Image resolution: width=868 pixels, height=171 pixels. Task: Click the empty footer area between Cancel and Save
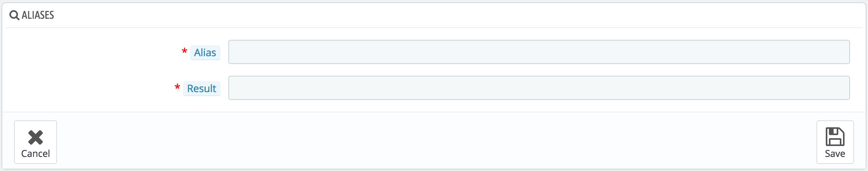(x=436, y=141)
